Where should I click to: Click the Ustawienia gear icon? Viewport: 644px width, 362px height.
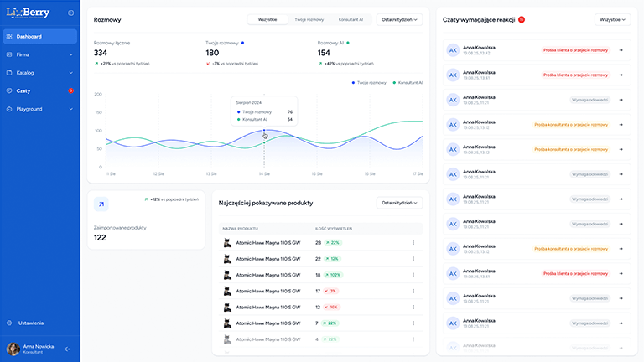pos(8,323)
